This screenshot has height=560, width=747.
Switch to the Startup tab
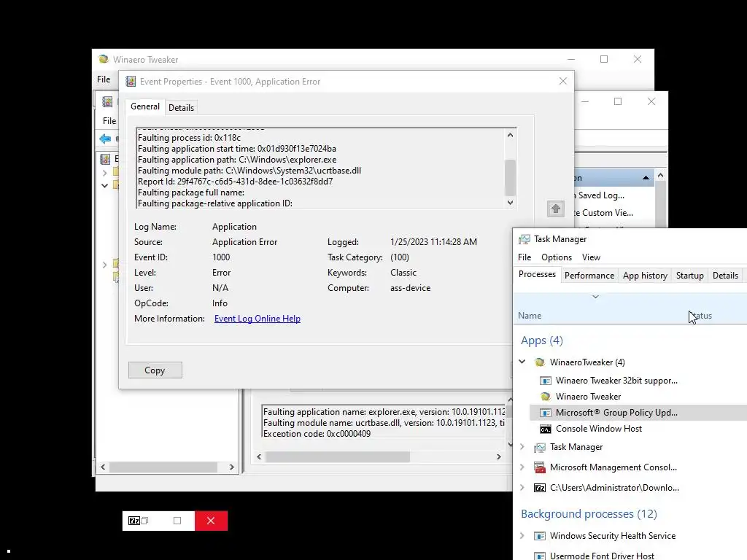[x=690, y=275]
